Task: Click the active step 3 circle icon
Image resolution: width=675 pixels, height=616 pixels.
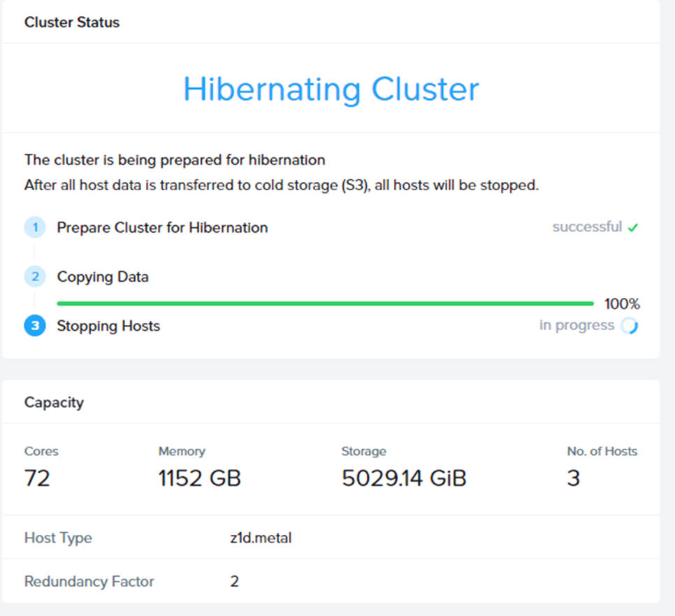Action: (x=35, y=326)
